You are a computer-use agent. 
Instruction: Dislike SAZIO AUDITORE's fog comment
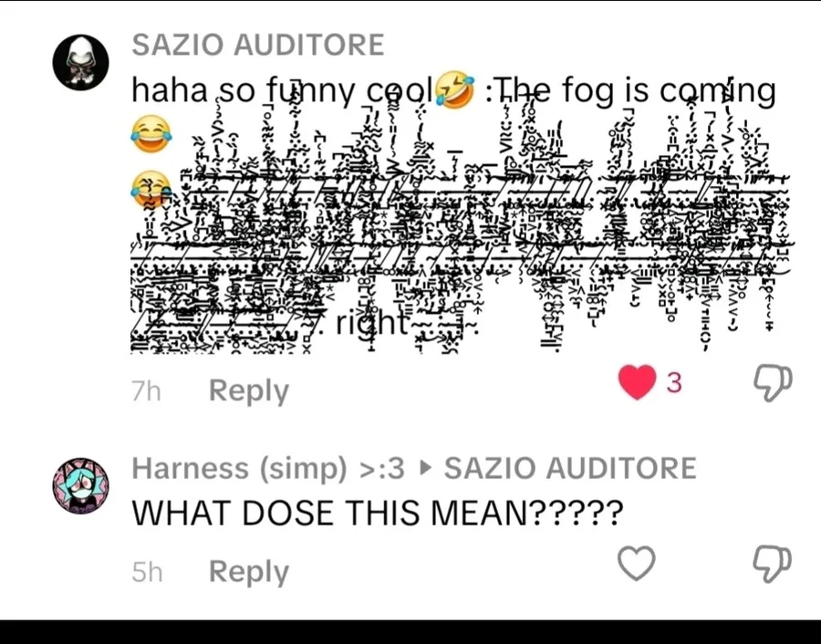click(x=773, y=383)
